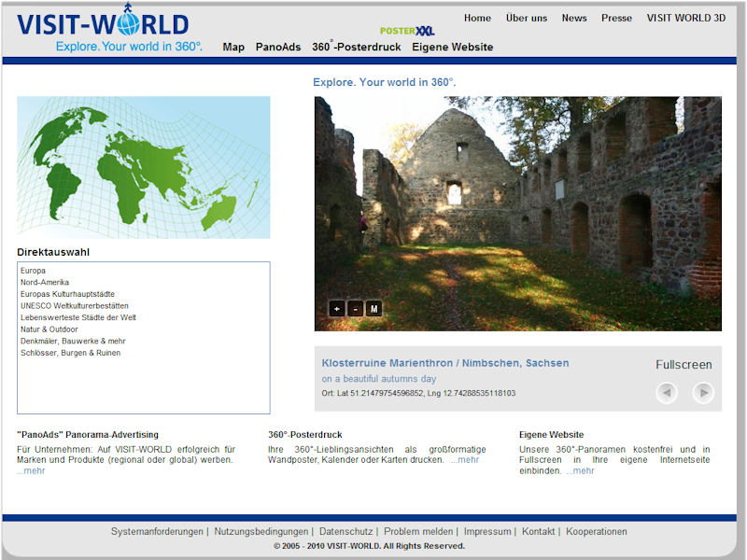Click the green world map image

(x=143, y=167)
